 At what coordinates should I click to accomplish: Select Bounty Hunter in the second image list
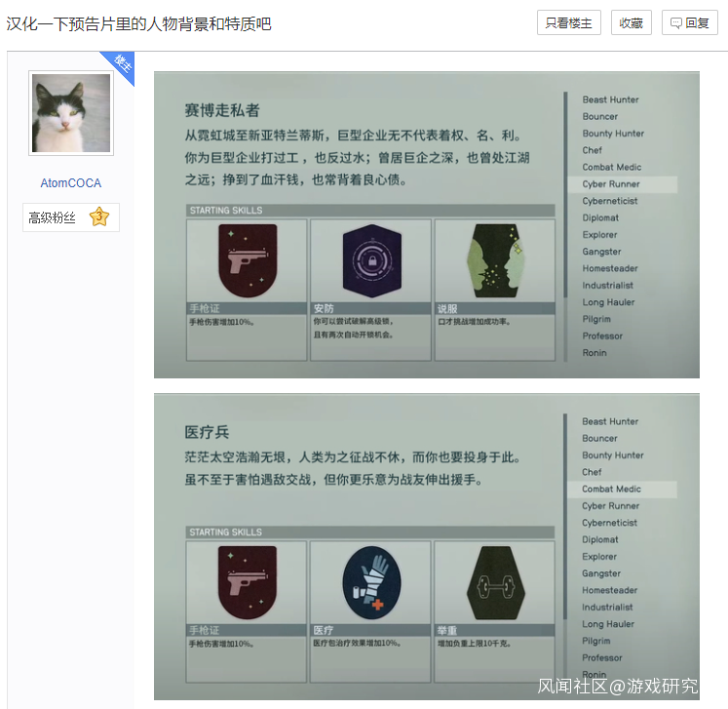click(612, 455)
